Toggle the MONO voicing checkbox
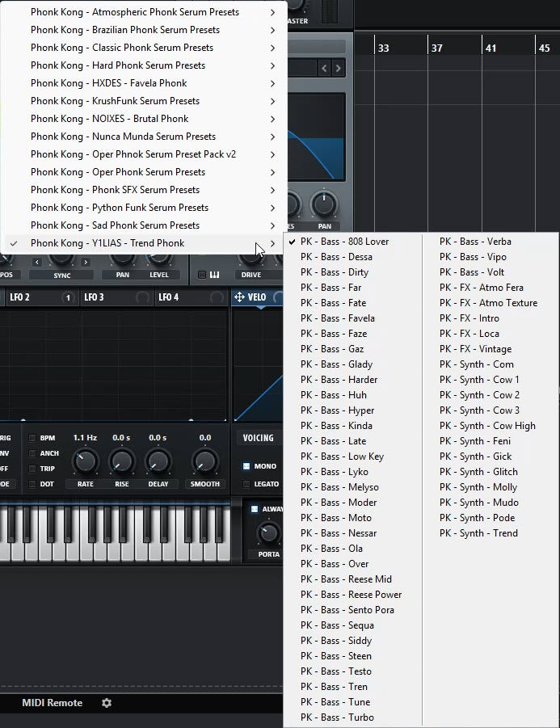 [x=246, y=466]
